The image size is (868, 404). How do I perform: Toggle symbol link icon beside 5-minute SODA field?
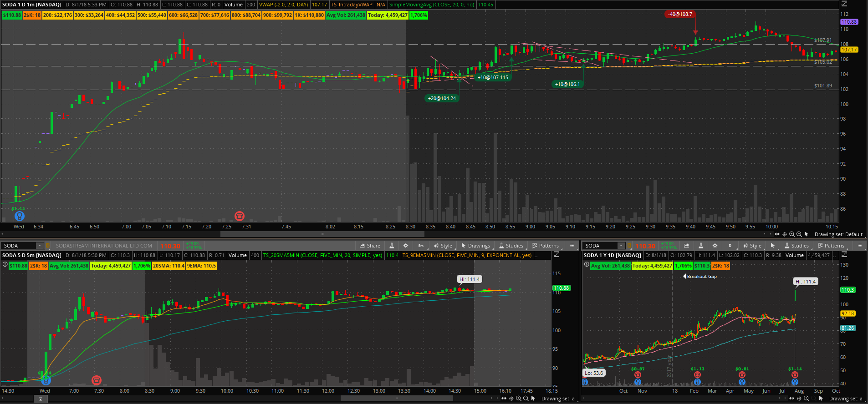(x=48, y=246)
